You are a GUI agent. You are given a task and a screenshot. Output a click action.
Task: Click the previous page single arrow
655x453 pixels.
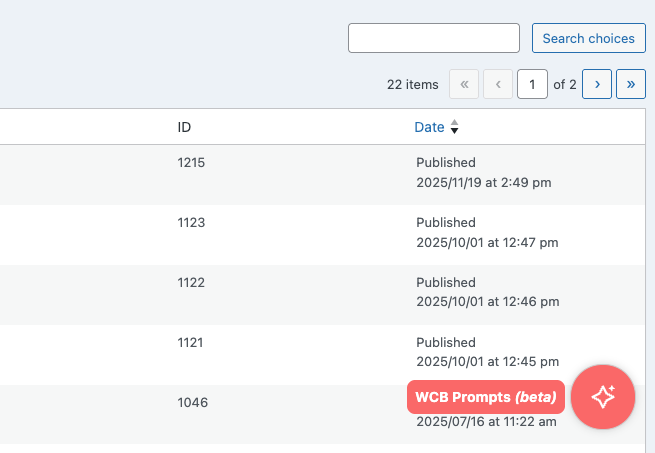[498, 84]
